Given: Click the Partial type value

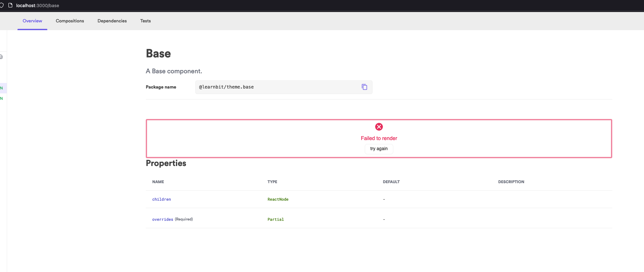Looking at the screenshot, I should click(x=276, y=219).
